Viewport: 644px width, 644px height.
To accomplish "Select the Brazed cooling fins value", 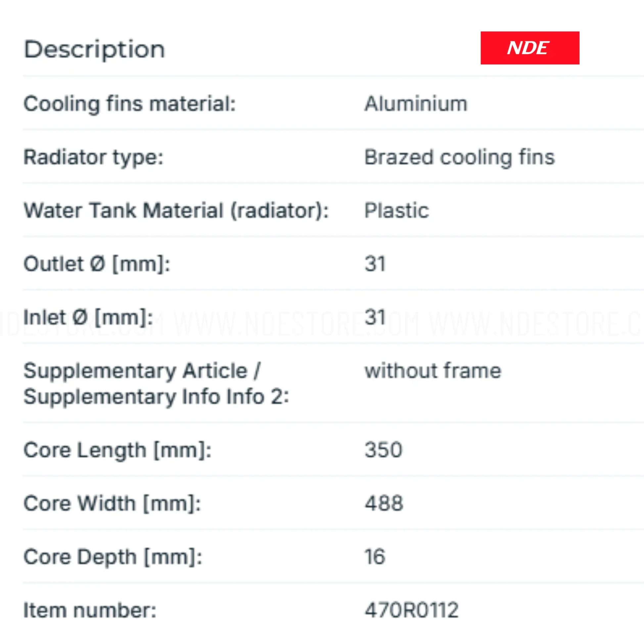I will 460,157.
